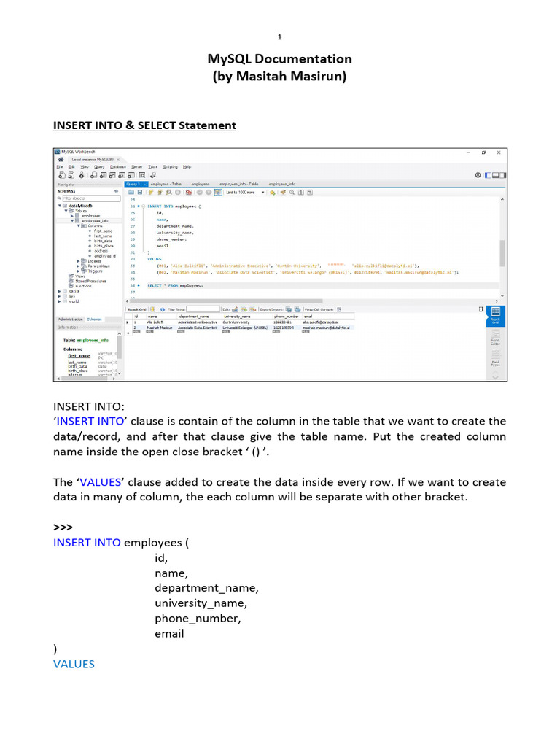Open the Scripting menu
The height and width of the screenshot is (747, 560).
[x=170, y=167]
